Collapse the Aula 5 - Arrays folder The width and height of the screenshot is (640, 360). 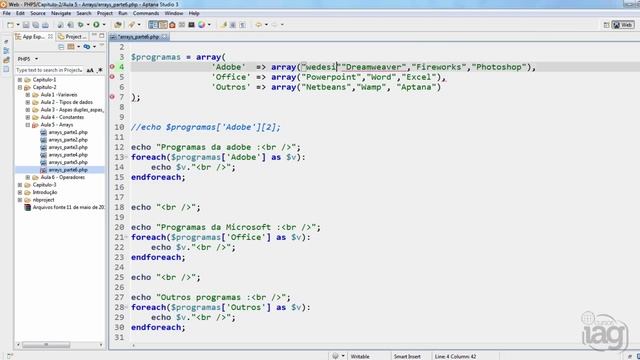(x=28, y=125)
